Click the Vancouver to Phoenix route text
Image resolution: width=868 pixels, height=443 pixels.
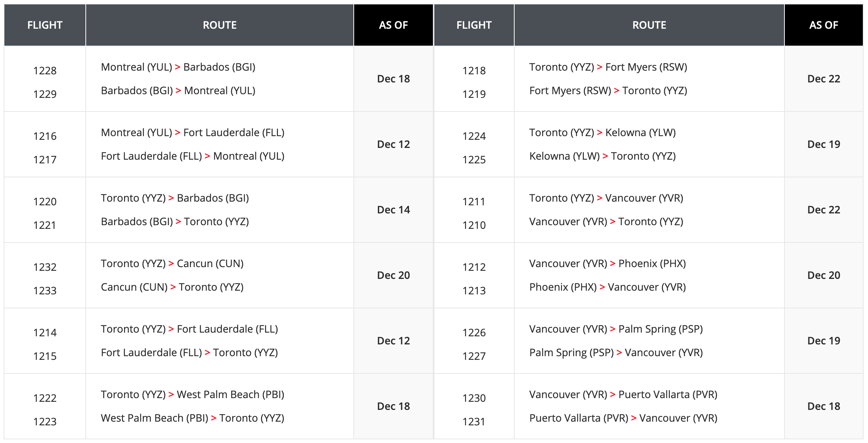(x=607, y=264)
